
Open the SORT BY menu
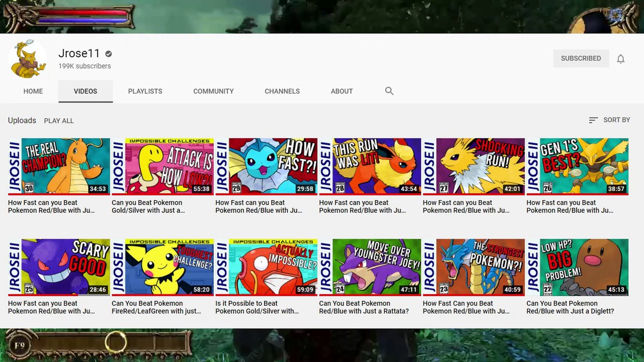(609, 120)
